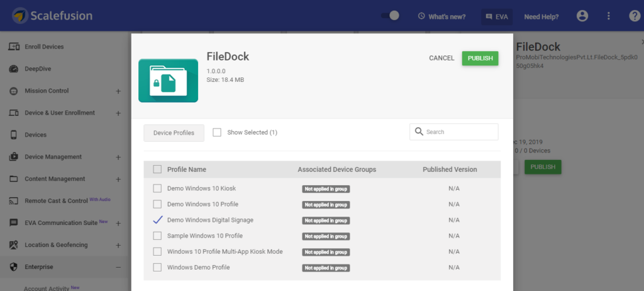Click the FileDock app icon
This screenshot has height=291, width=644.
[x=169, y=80]
